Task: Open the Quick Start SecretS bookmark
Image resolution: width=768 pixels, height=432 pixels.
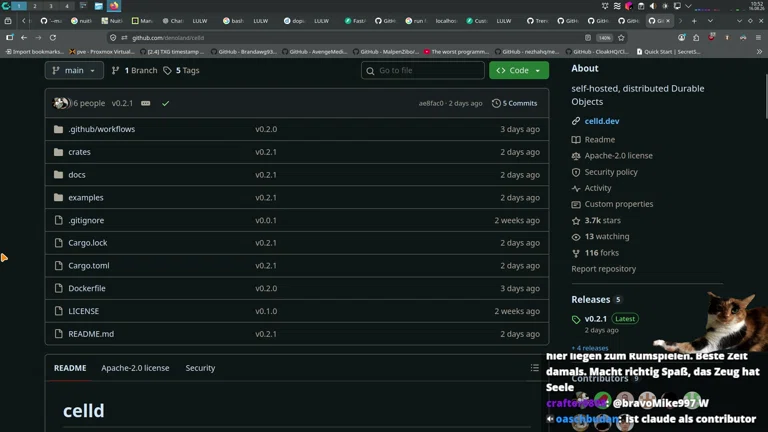Action: click(x=669, y=51)
